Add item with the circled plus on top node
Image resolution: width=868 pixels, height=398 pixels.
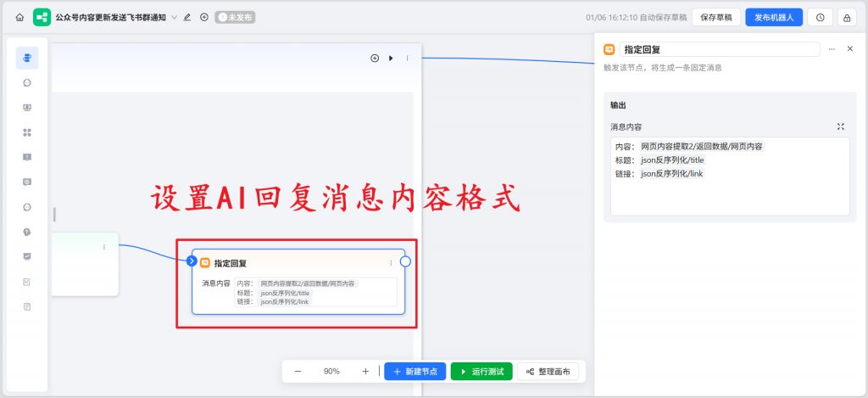pyautogui.click(x=375, y=58)
